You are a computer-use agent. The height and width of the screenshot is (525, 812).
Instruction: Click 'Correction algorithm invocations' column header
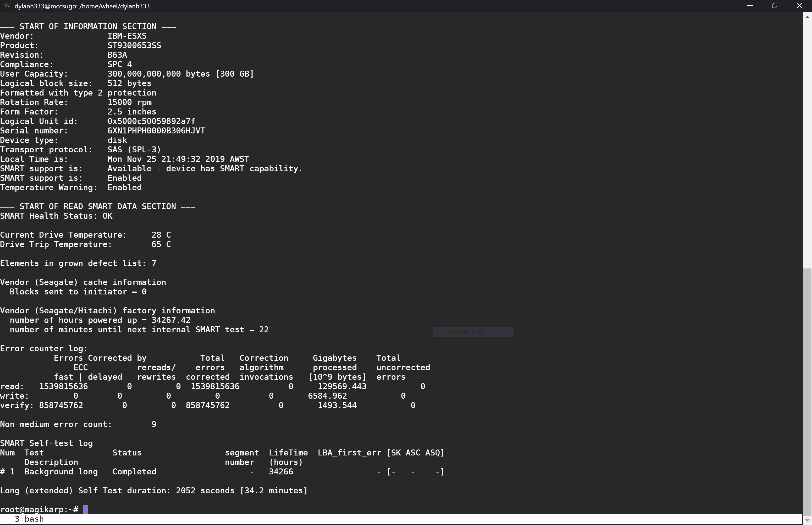coord(266,367)
